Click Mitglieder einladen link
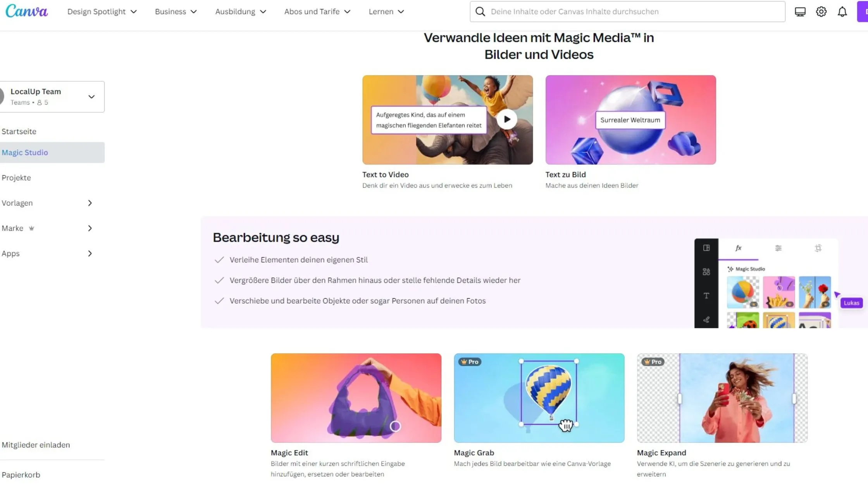Viewport: 868px width, 488px height. 36,445
